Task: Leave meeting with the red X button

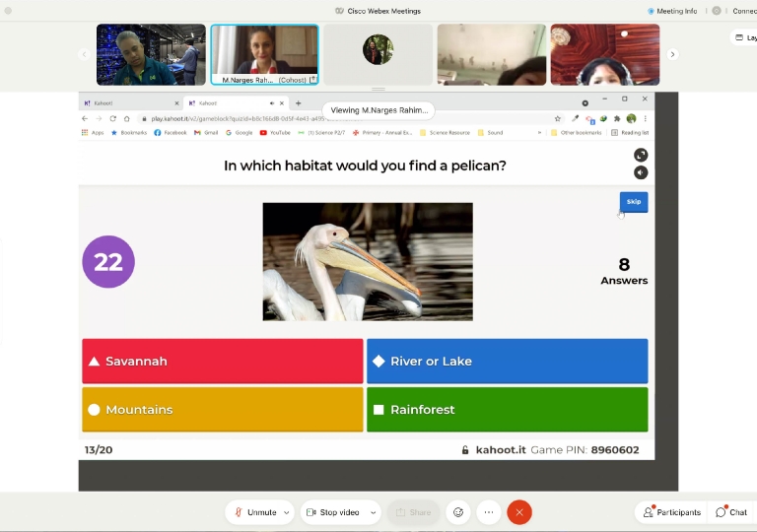Action: pyautogui.click(x=519, y=512)
